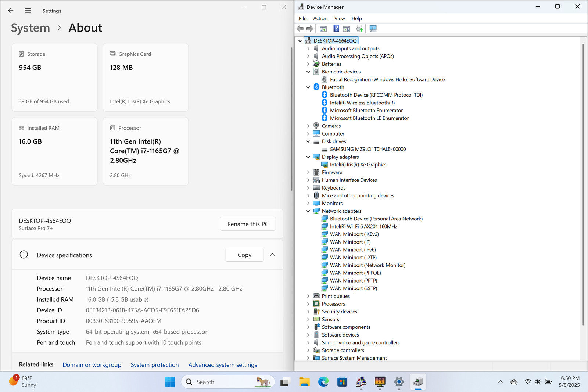Screen dimensions: 588x392
Task: Click the taskbar Search box
Action: coord(228,382)
